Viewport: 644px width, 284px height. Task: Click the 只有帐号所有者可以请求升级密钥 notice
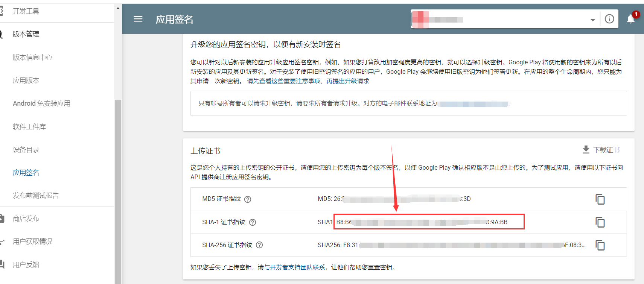tap(409, 103)
